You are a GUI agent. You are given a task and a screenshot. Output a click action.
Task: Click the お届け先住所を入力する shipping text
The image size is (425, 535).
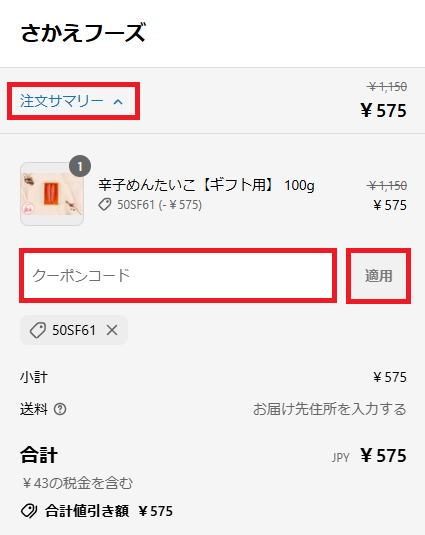click(329, 409)
